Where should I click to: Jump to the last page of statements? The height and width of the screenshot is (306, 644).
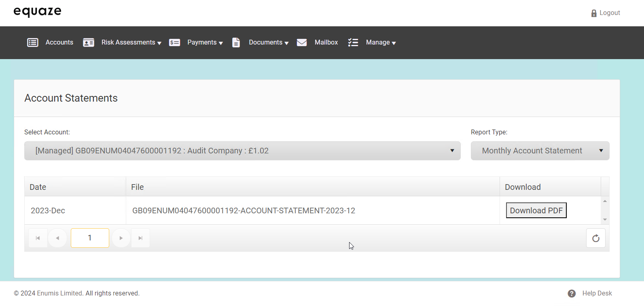coord(140,238)
